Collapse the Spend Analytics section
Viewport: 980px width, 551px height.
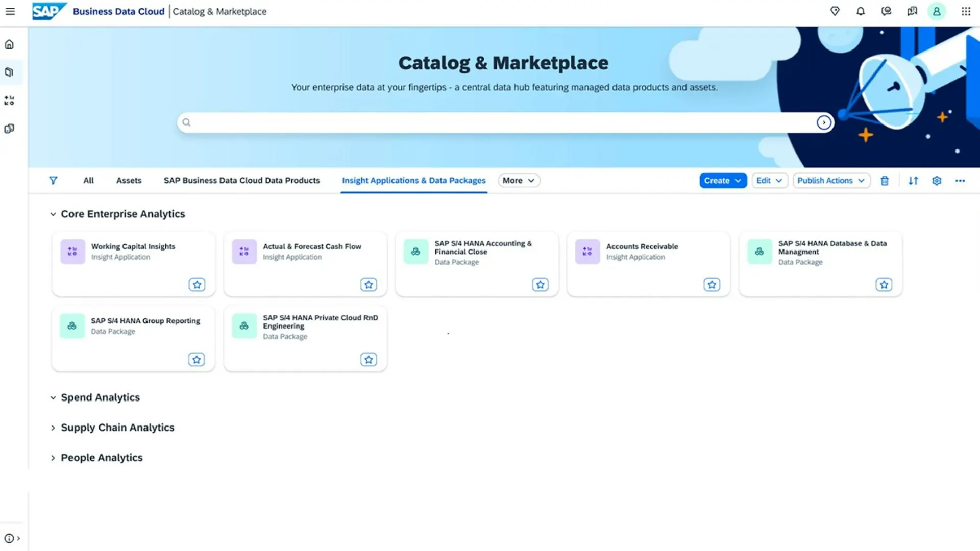coord(53,397)
